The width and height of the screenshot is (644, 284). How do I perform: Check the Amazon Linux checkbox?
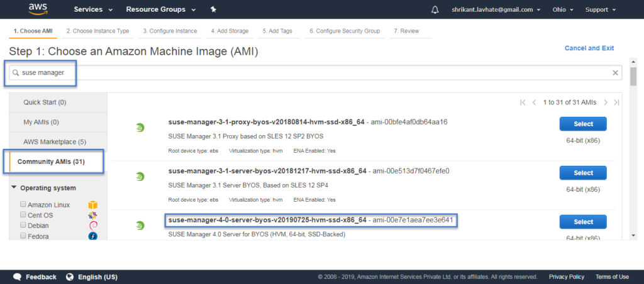click(23, 204)
